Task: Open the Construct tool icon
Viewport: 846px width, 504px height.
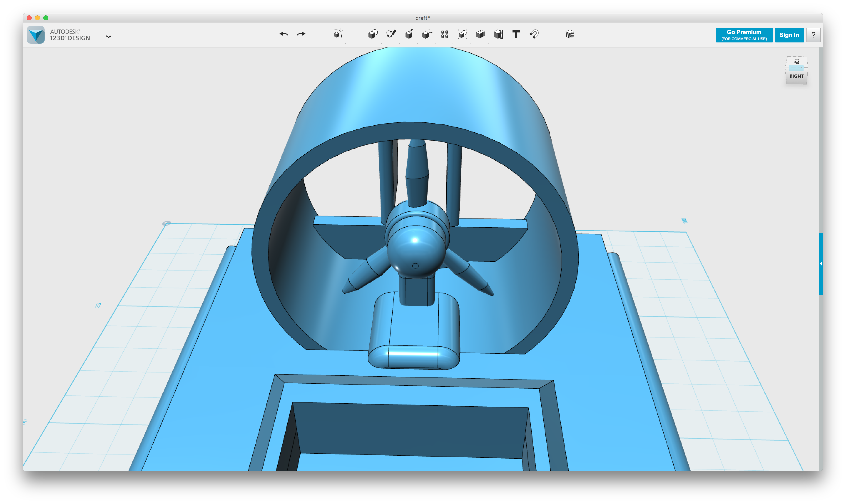Action: (x=409, y=34)
